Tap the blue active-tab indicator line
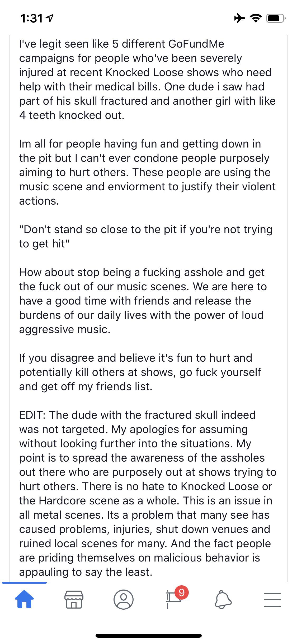The image size is (297, 644). (24, 583)
